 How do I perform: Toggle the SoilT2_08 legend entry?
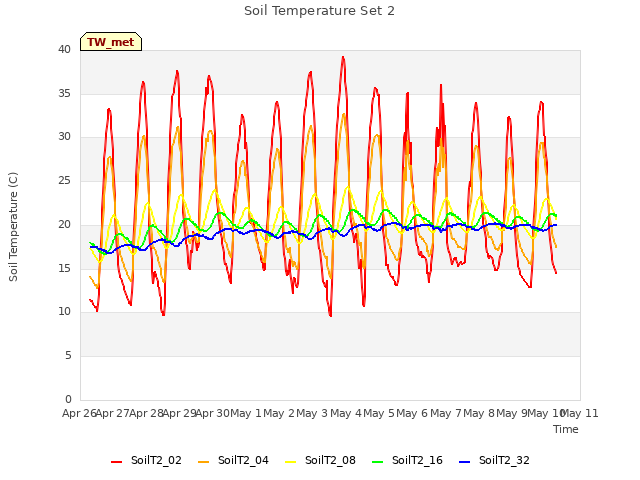click(320, 461)
